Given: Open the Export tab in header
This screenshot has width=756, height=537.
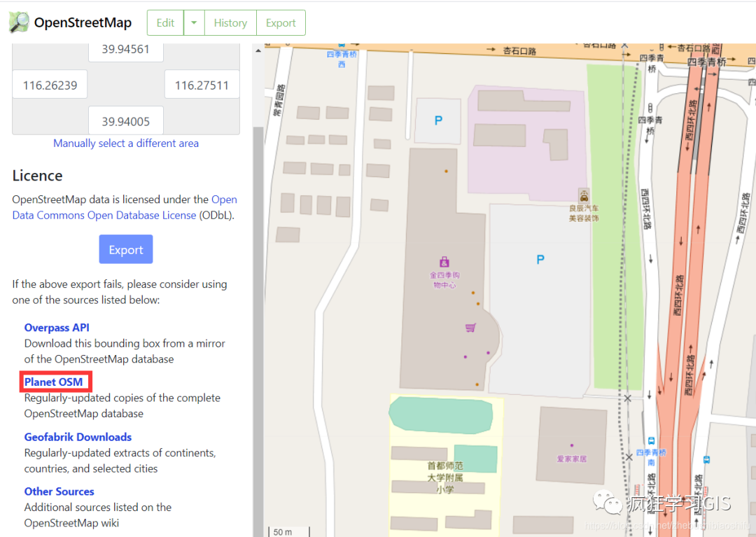Looking at the screenshot, I should pyautogui.click(x=281, y=22).
